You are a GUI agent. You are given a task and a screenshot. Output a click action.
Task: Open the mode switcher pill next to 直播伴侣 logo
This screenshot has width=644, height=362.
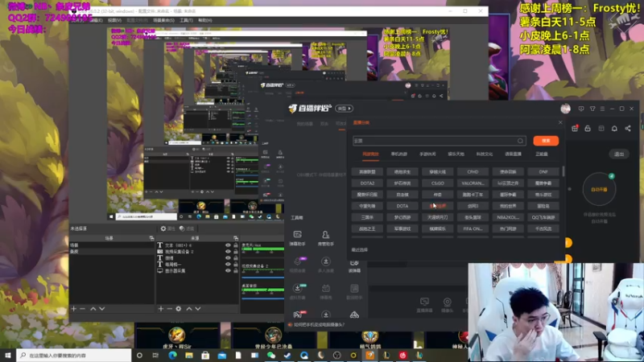(345, 109)
